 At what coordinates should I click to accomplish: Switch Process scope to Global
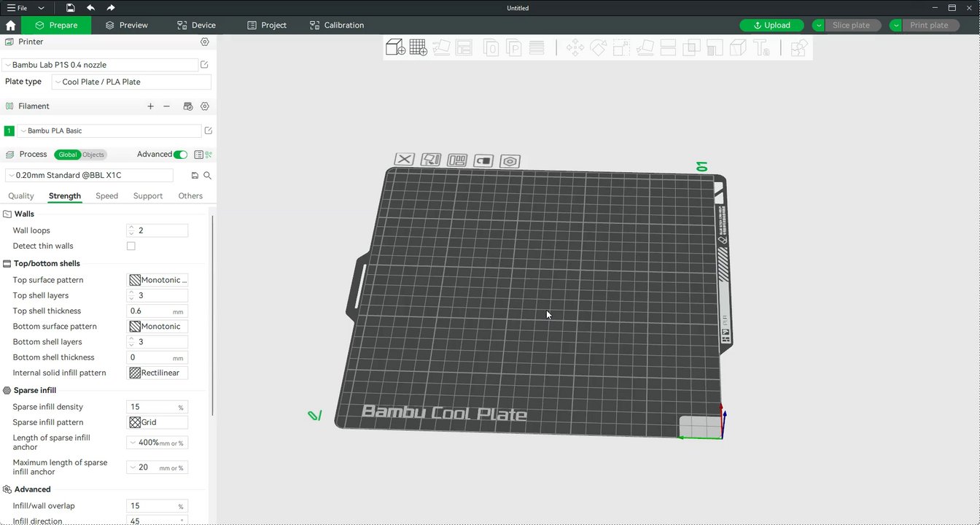67,155
